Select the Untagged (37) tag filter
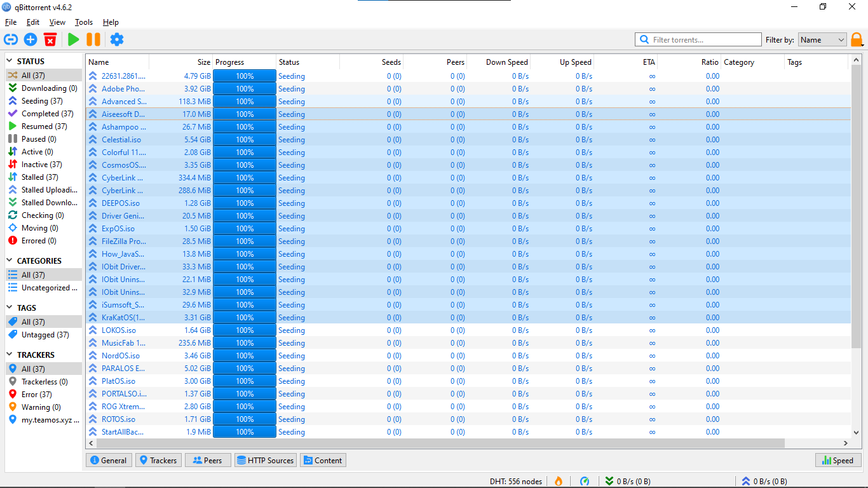Viewport: 868px width, 488px height. [x=43, y=335]
